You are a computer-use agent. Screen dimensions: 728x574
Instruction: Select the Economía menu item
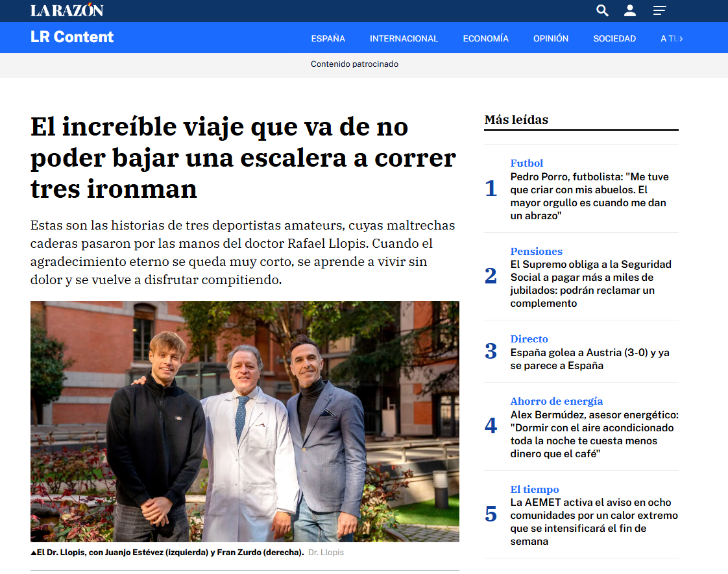point(485,38)
